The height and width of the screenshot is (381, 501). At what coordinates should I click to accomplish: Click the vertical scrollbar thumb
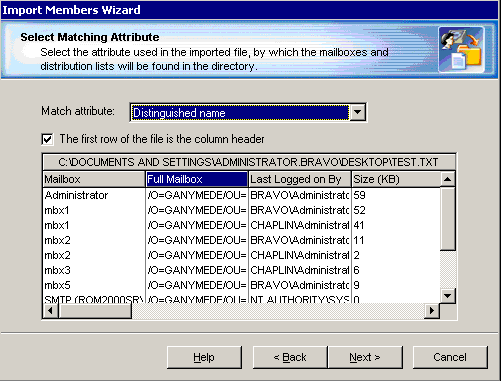(448, 219)
